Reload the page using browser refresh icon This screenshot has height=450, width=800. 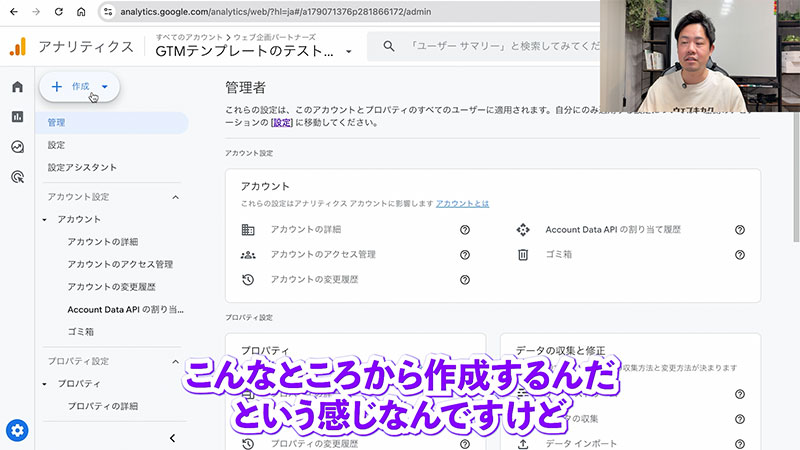click(x=58, y=12)
